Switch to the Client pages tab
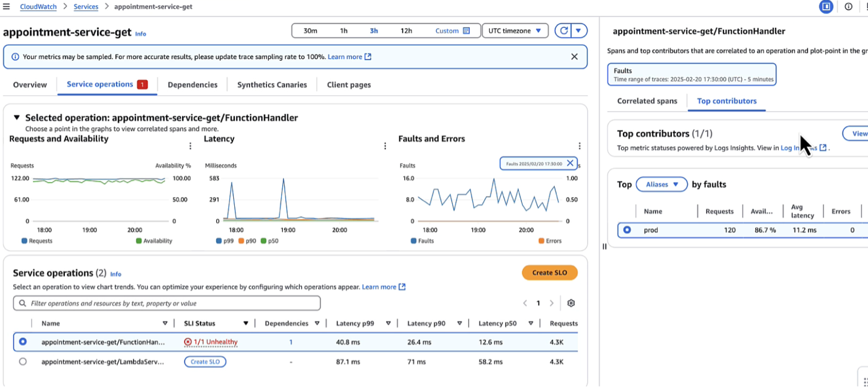The image size is (868, 389). pos(349,85)
